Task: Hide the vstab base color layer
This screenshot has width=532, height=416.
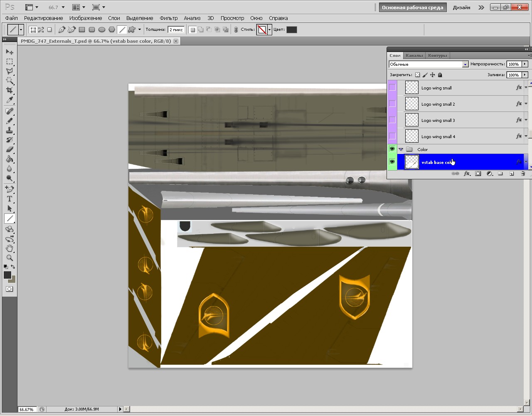Action: point(392,162)
